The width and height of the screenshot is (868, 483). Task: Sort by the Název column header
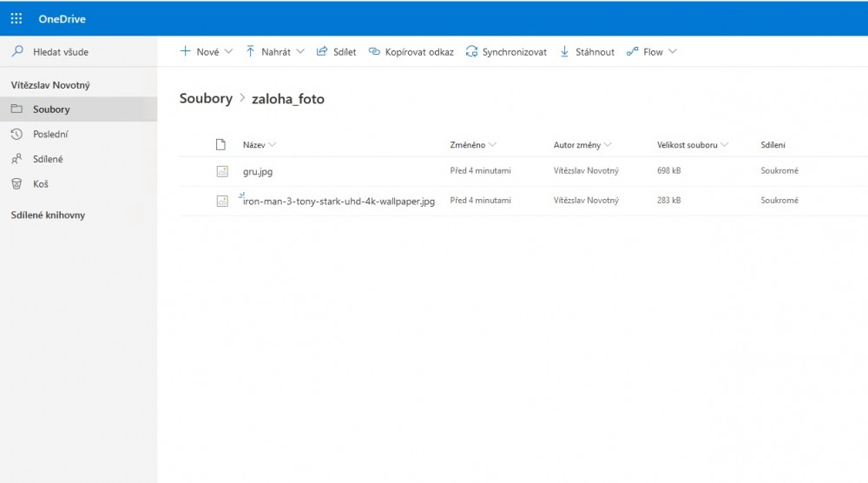[x=254, y=145]
